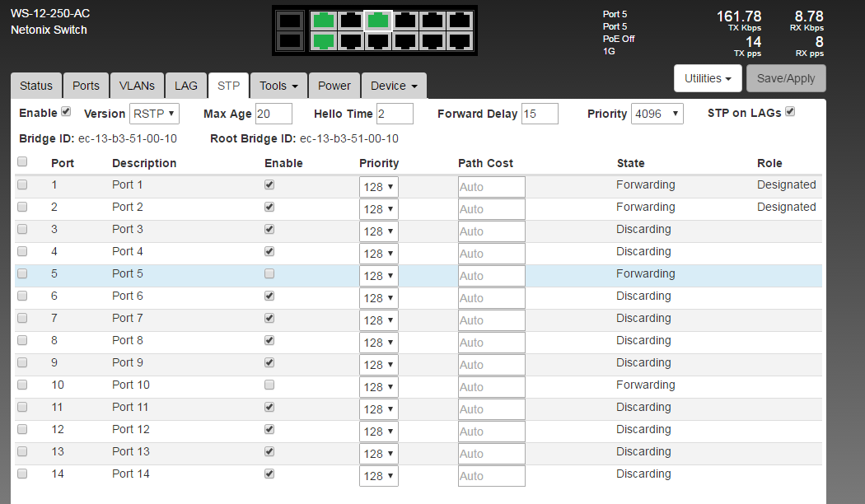Click the lower SFP port in switch diagram
Viewport: 865px width, 504px height.
click(289, 40)
